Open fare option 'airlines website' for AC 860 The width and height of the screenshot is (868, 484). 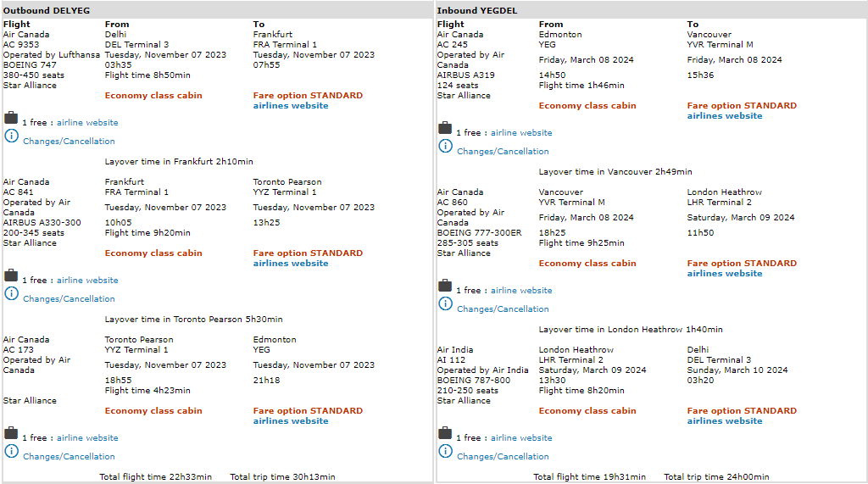point(725,274)
